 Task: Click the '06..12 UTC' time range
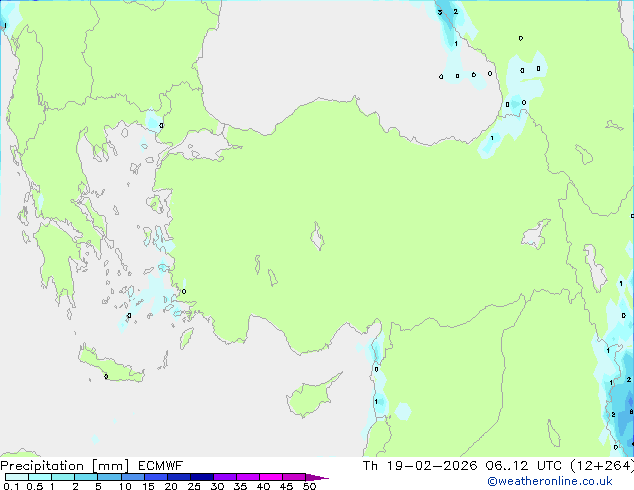click(524, 466)
